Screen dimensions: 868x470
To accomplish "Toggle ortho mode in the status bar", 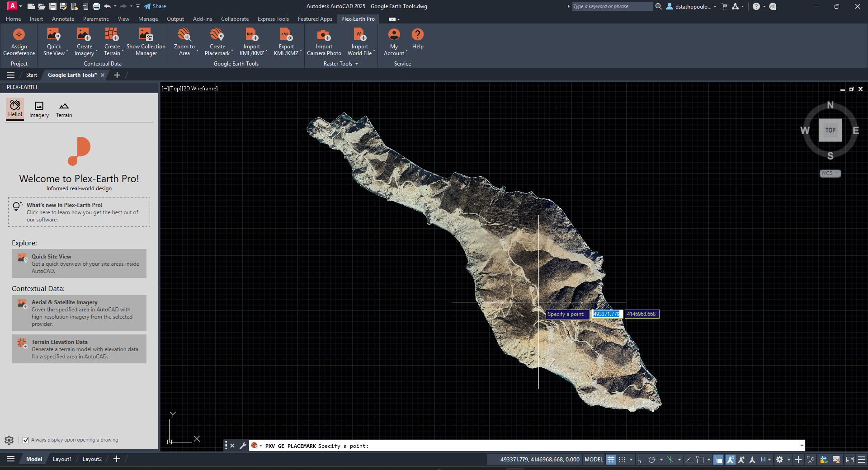I will (x=641, y=460).
